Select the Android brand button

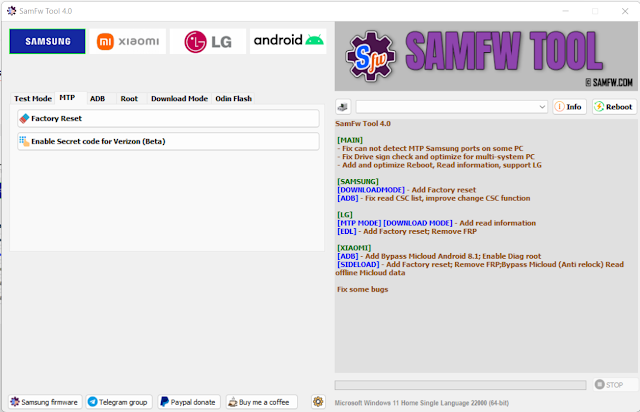coord(288,41)
